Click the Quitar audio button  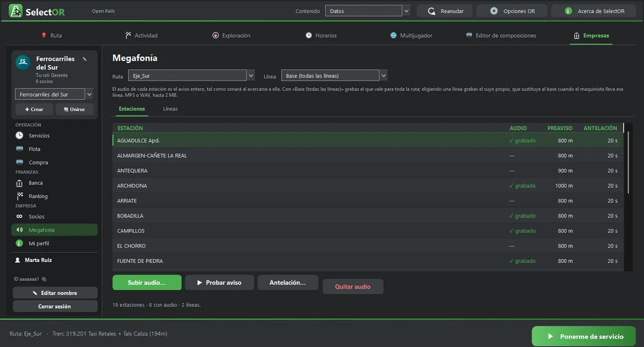[353, 286]
